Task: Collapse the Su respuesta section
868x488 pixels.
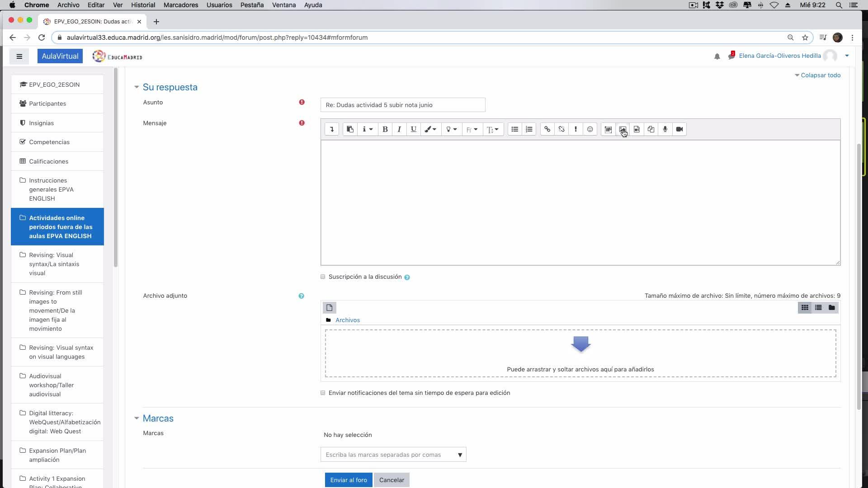Action: pos(137,87)
